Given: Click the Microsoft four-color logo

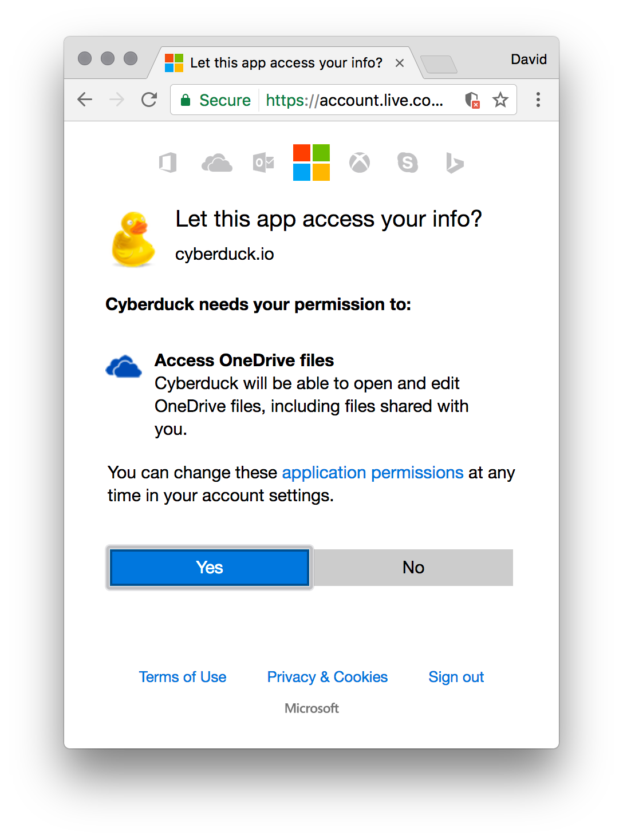Looking at the screenshot, I should click(x=311, y=163).
